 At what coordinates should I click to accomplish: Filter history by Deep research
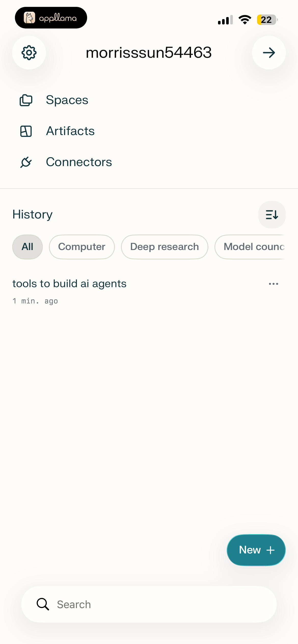coord(165,247)
